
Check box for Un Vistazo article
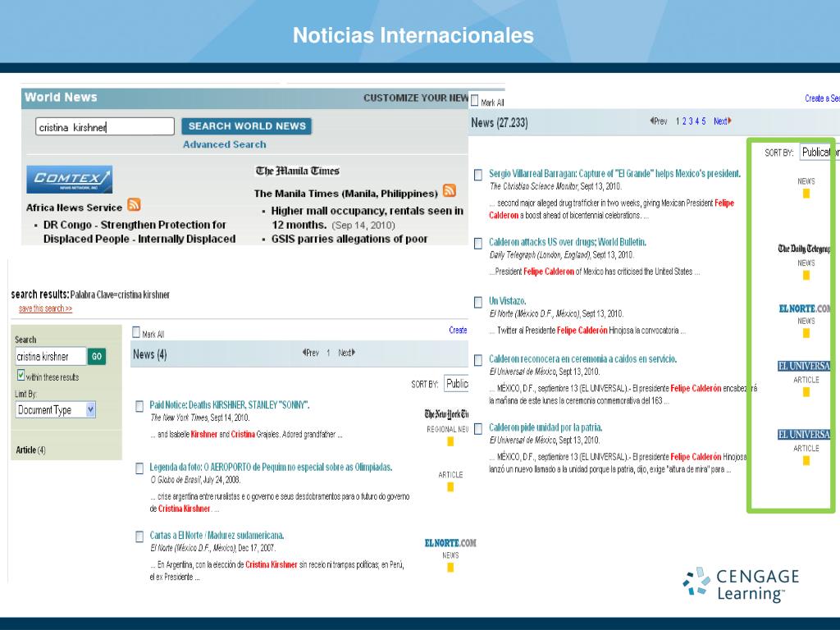[478, 302]
